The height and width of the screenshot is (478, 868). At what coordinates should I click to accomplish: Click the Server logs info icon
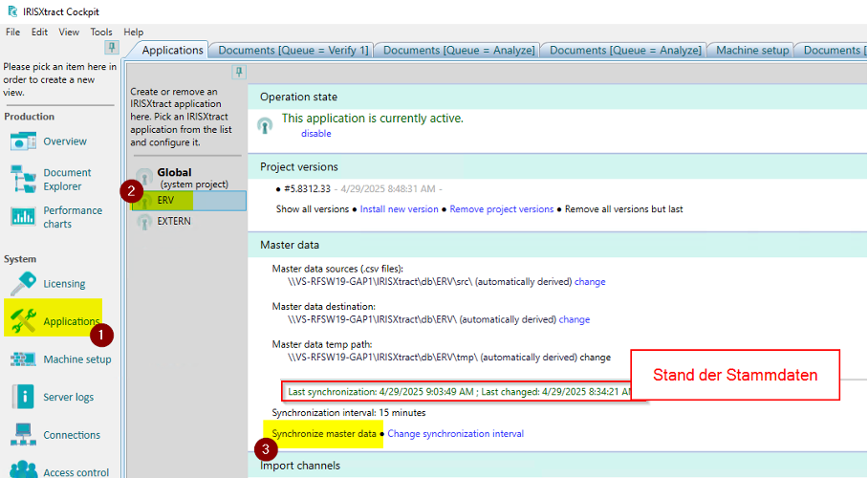23,397
